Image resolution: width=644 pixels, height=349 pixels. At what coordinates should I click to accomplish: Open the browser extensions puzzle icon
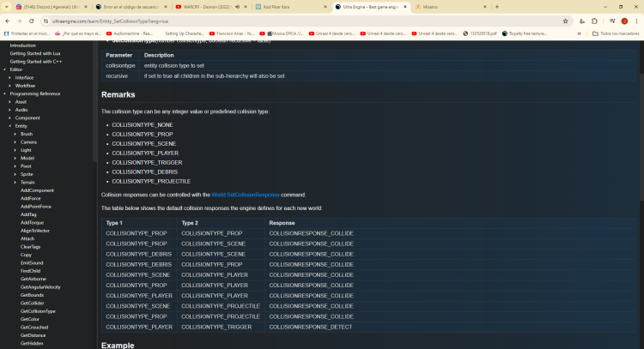point(594,21)
